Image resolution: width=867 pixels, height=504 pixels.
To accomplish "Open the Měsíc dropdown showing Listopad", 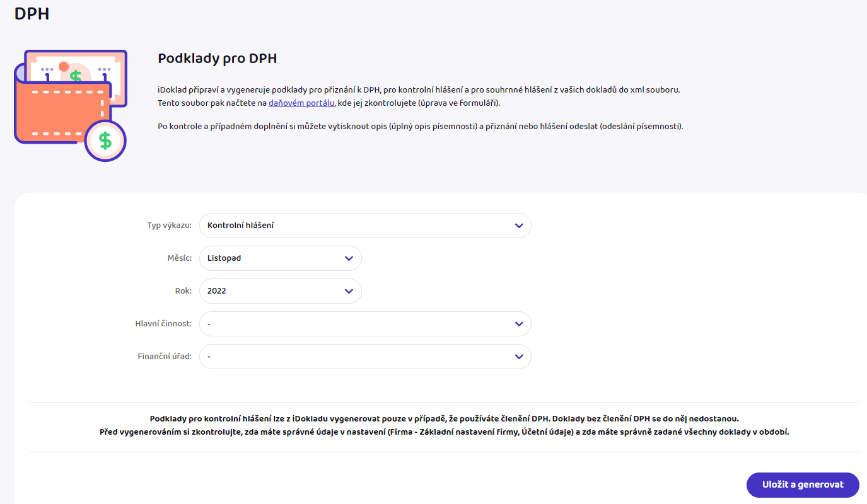I will 281,258.
